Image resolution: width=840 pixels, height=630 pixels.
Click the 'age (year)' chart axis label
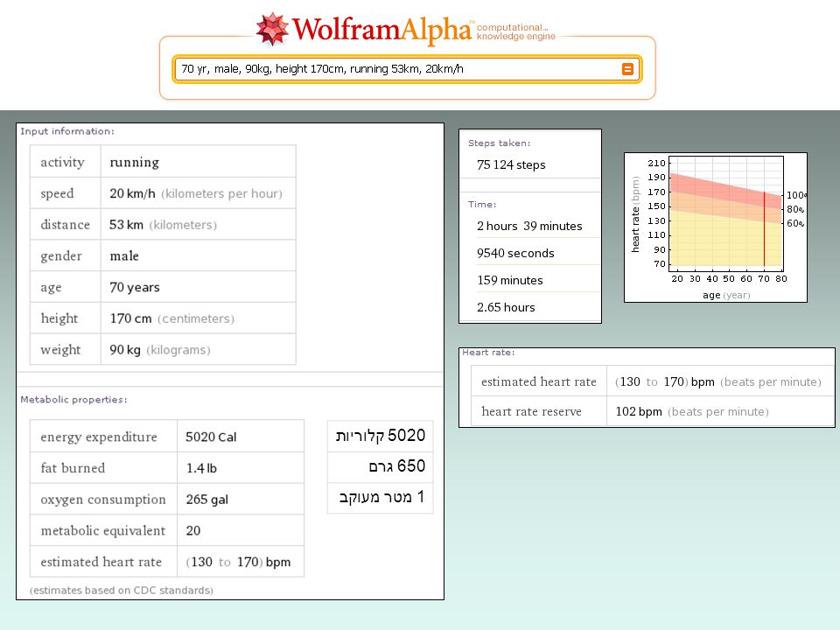point(726,295)
